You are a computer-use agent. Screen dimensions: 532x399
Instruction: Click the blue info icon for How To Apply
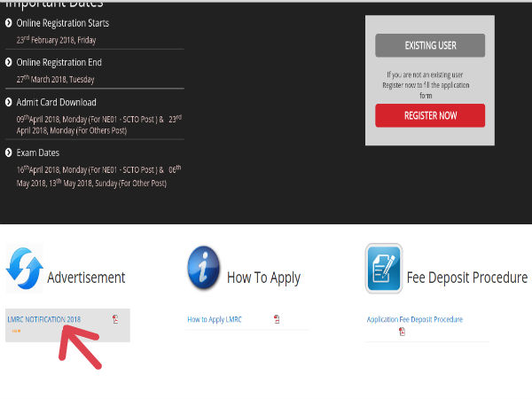[203, 269]
